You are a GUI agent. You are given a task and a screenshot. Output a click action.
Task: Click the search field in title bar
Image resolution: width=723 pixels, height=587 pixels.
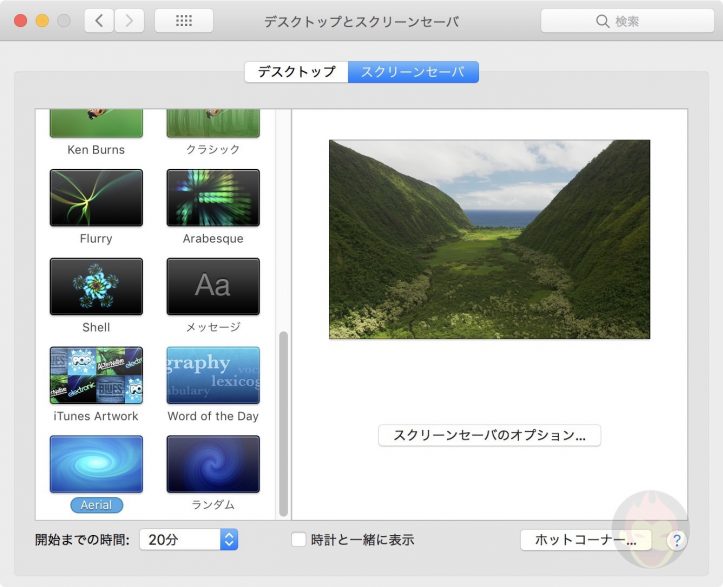627,21
